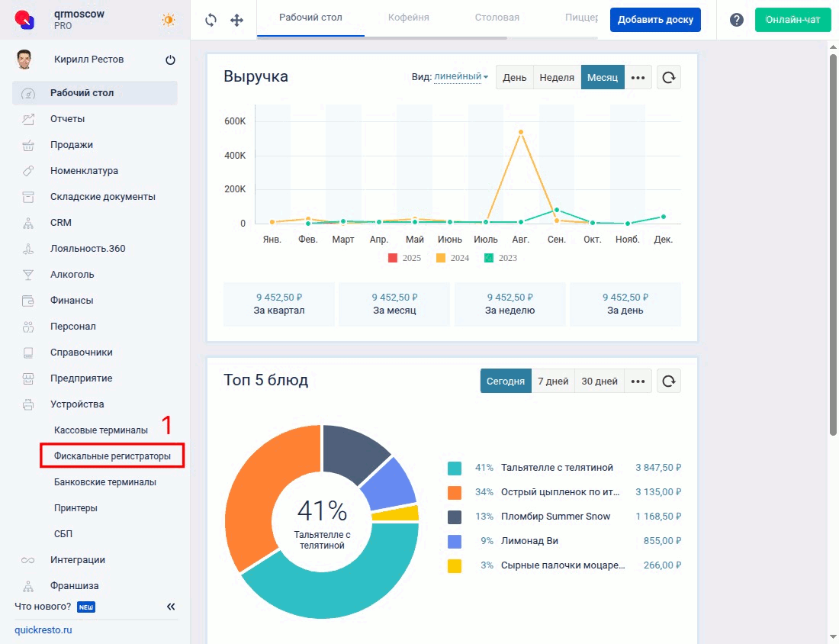
Task: Open the help question mark icon
Action: (x=736, y=20)
